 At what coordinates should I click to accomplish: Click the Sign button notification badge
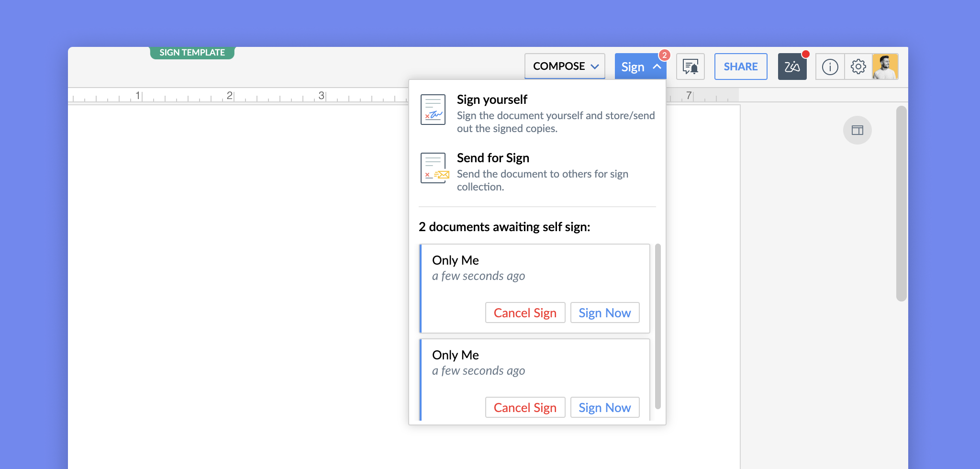point(664,55)
